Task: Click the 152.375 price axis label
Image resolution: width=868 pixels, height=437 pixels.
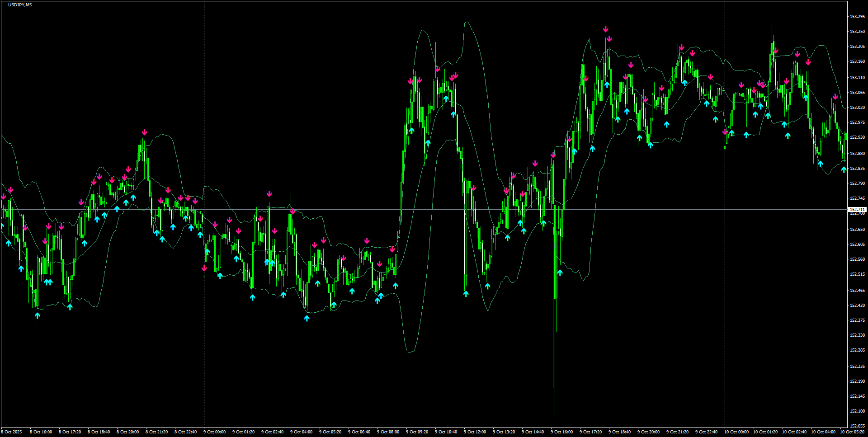Action: [857, 320]
